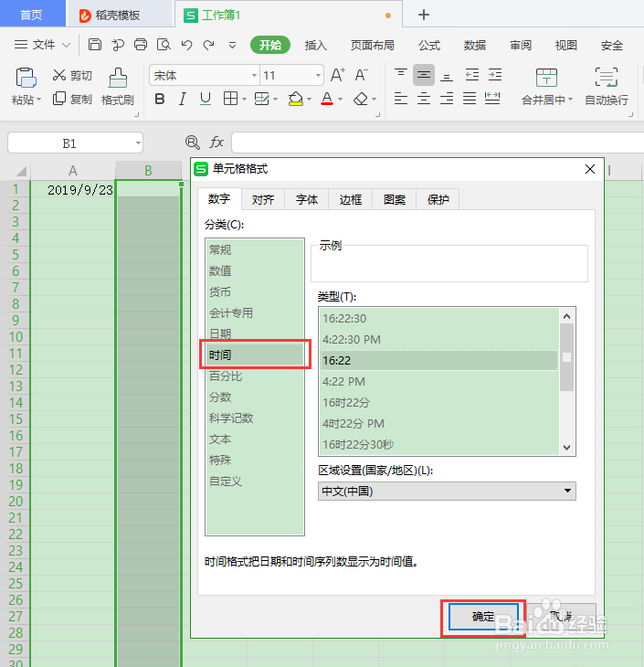Expand the paste 粘贴 options arrow
This screenshot has height=667, width=644.
pyautogui.click(x=38, y=100)
